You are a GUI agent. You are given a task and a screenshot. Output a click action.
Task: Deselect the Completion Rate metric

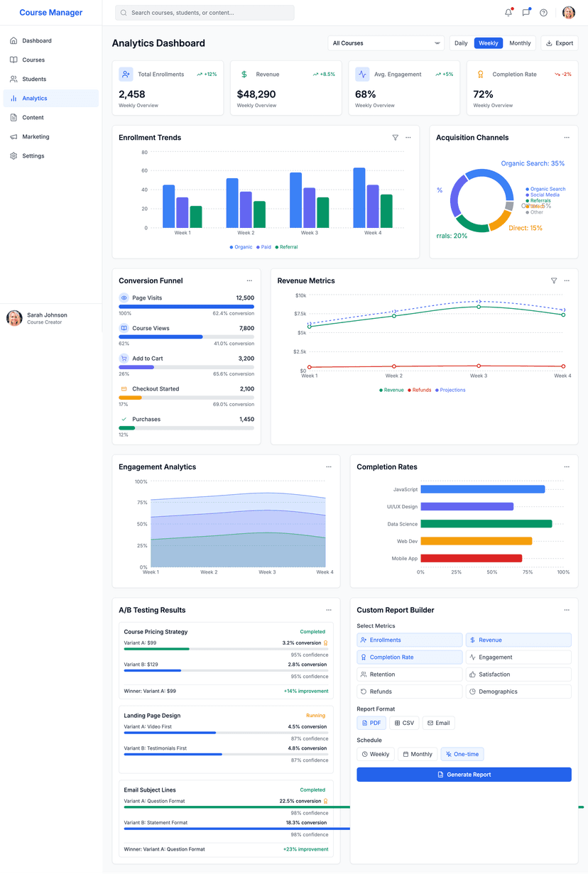(x=409, y=657)
